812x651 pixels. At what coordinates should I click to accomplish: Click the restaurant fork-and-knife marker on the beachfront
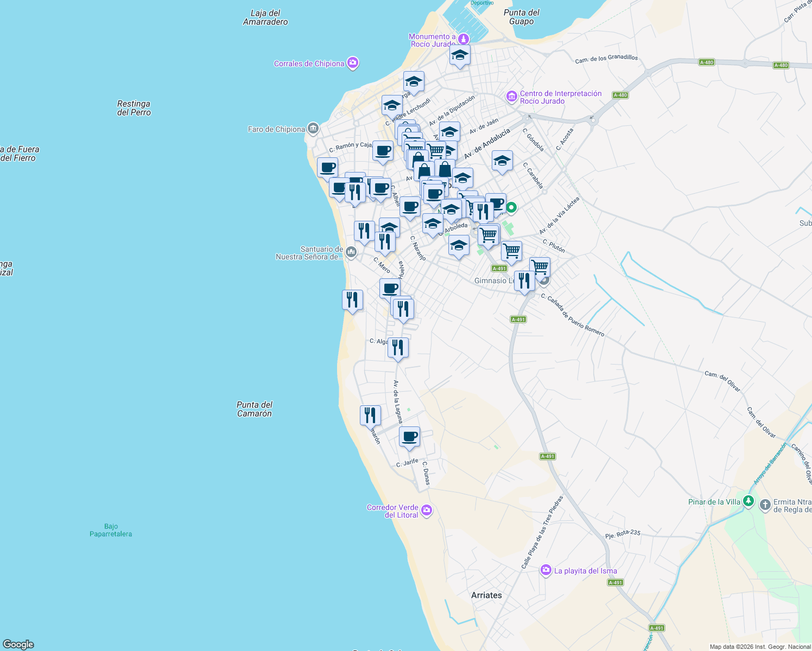353,300
